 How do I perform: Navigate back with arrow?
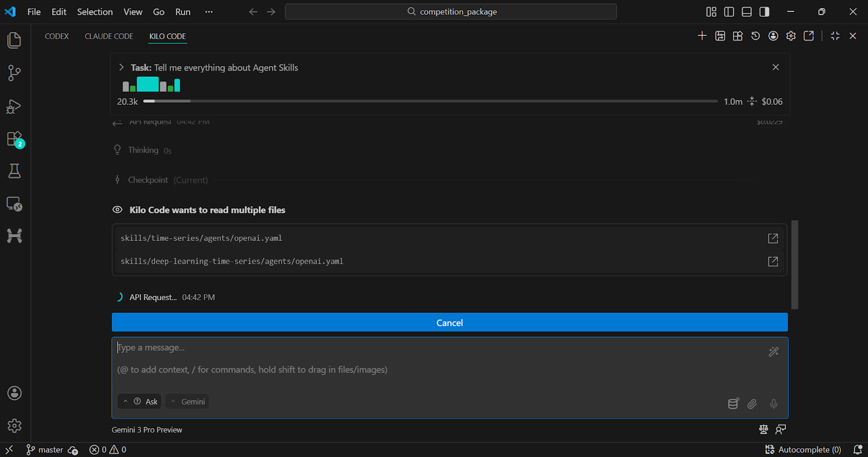(253, 12)
